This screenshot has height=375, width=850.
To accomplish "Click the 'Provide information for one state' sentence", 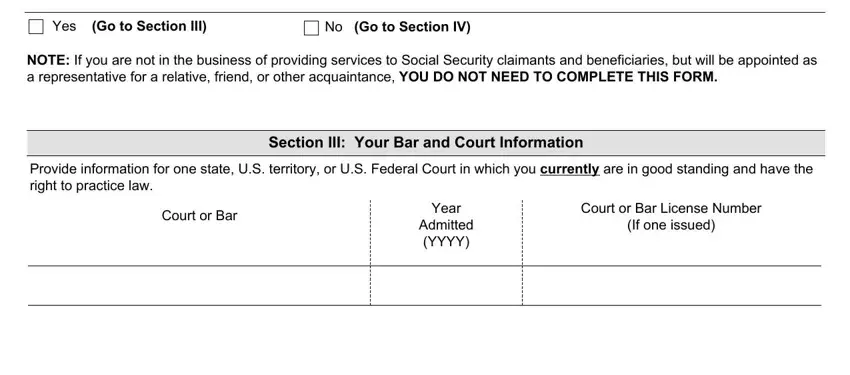I will point(421,178).
